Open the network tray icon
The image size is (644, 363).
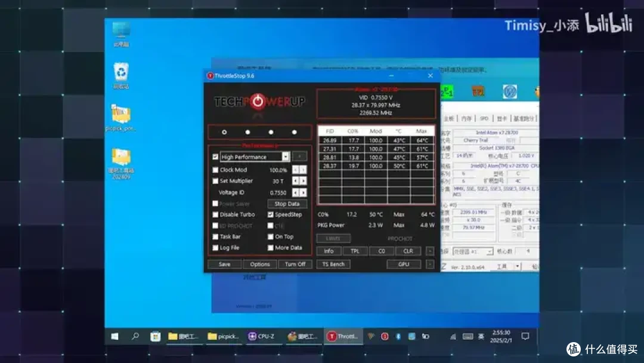click(453, 336)
